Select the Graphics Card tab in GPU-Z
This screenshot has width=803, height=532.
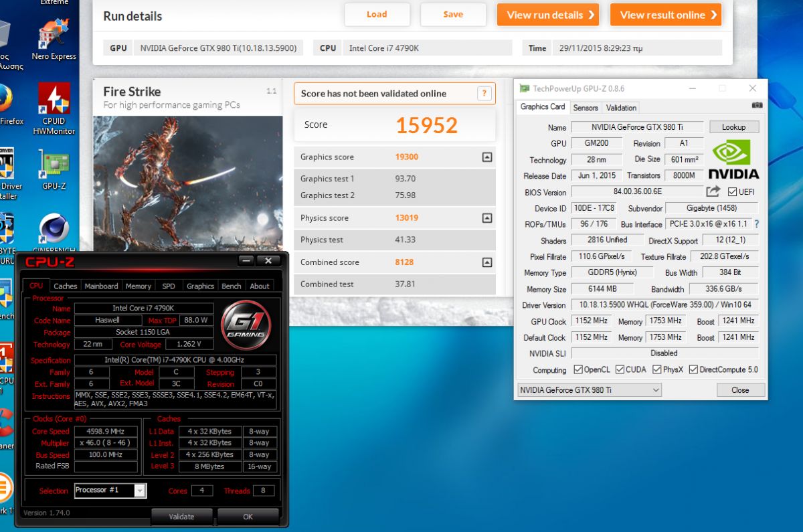543,107
